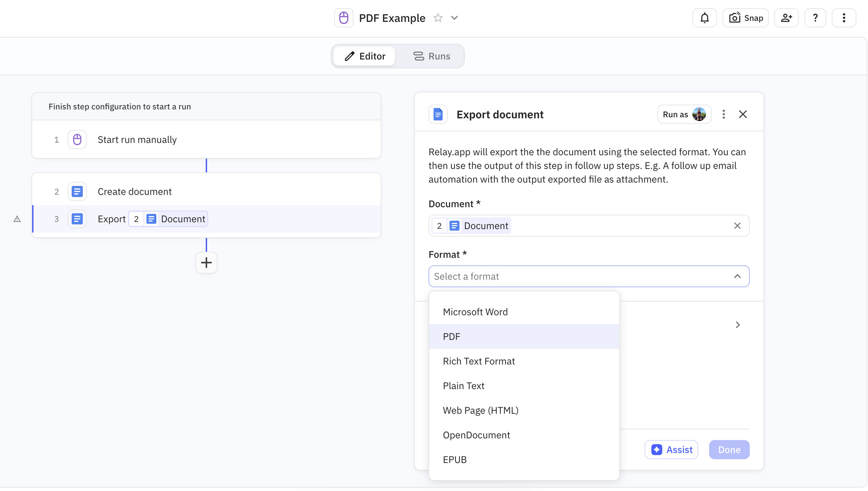Open the help question mark

click(x=815, y=18)
